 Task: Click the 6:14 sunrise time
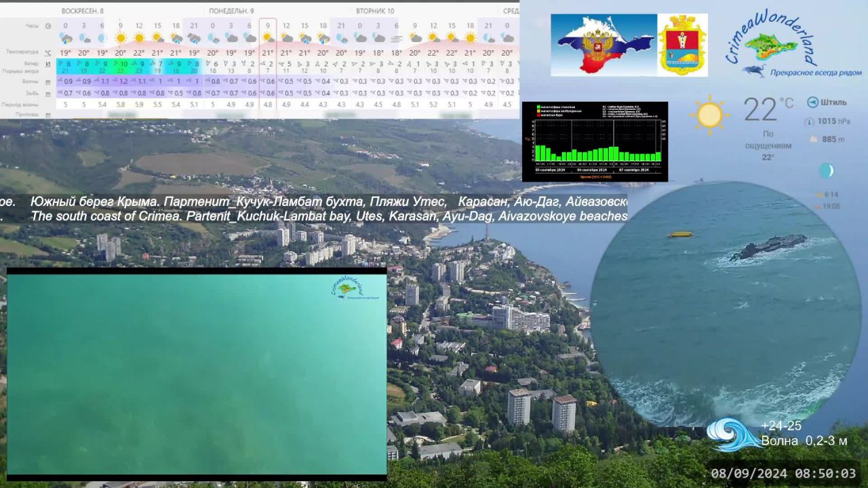tap(831, 195)
